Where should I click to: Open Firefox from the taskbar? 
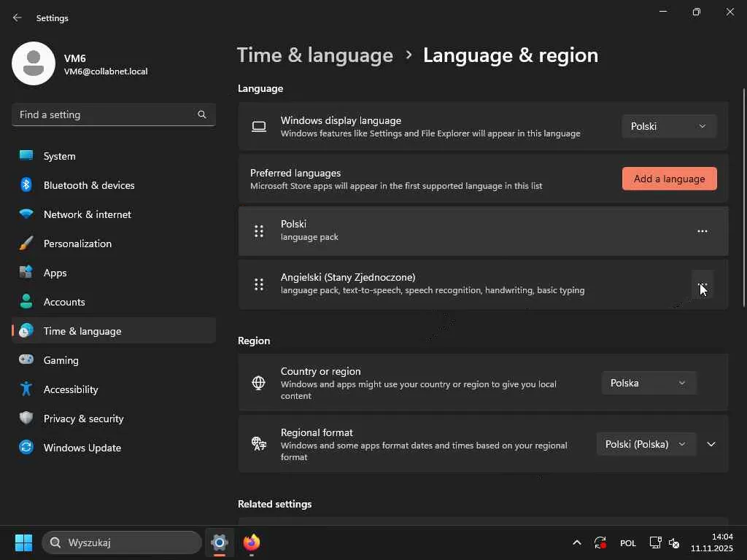pos(252,542)
